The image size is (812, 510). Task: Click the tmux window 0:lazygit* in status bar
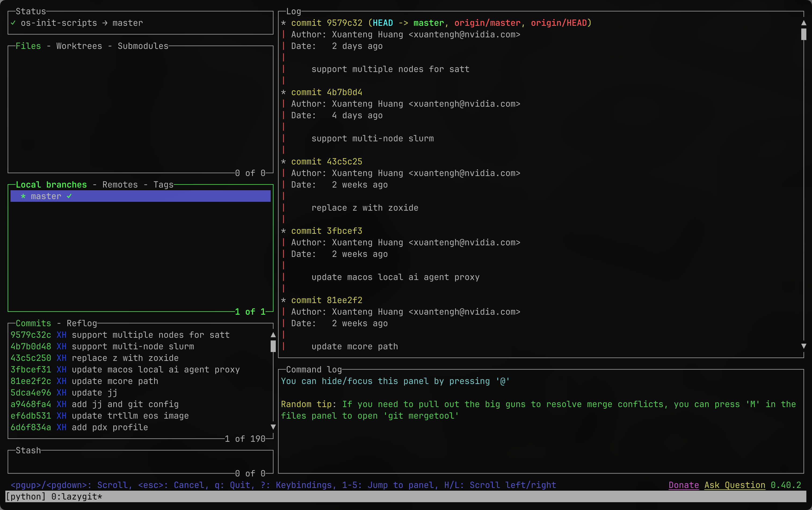click(77, 497)
